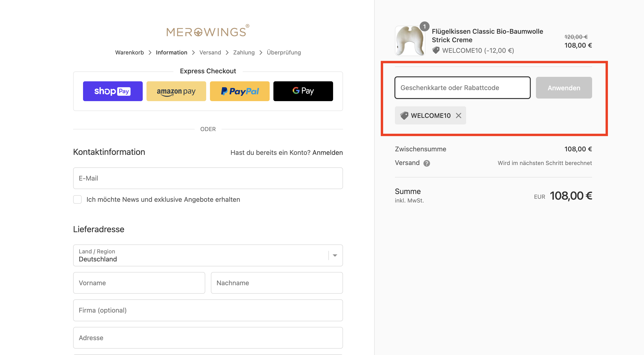Click the Zwischensumme amount 108,00 €
644x355 pixels.
coord(578,149)
